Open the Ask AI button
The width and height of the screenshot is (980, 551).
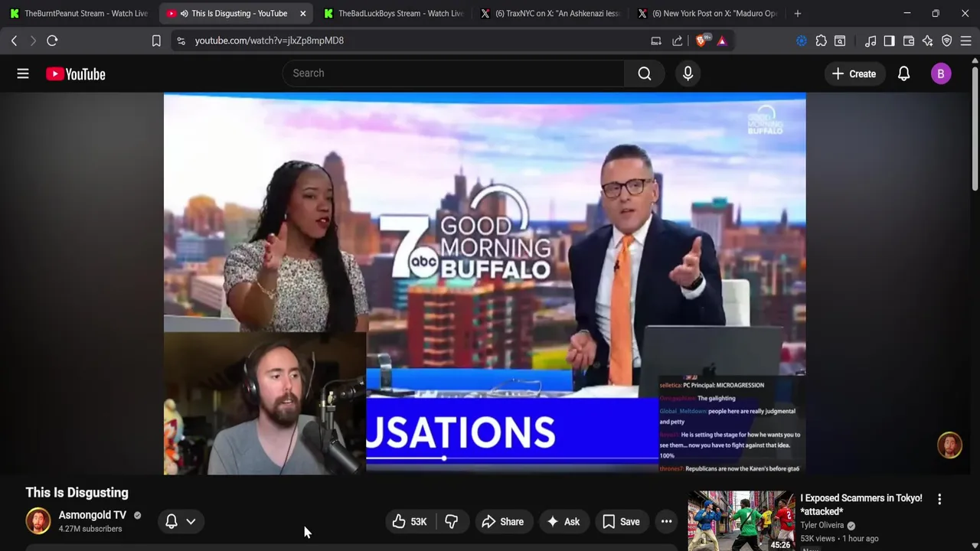tap(563, 522)
